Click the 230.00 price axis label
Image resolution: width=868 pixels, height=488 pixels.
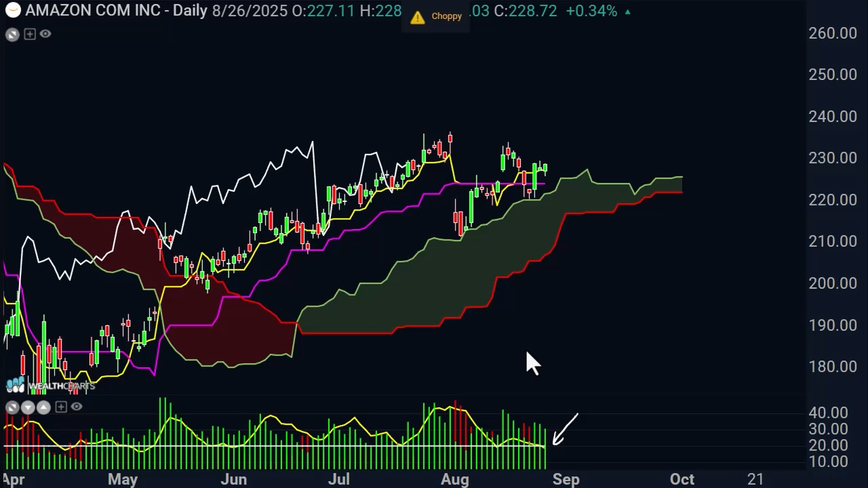(833, 158)
